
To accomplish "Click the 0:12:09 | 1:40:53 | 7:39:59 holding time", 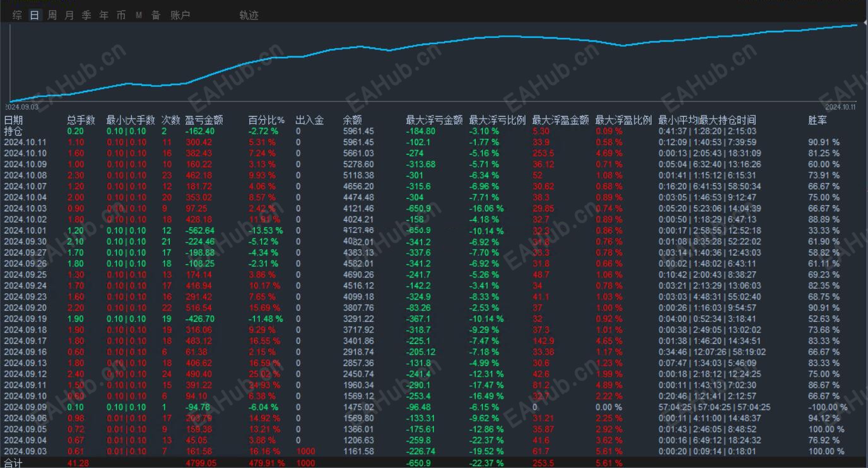I will (707, 143).
